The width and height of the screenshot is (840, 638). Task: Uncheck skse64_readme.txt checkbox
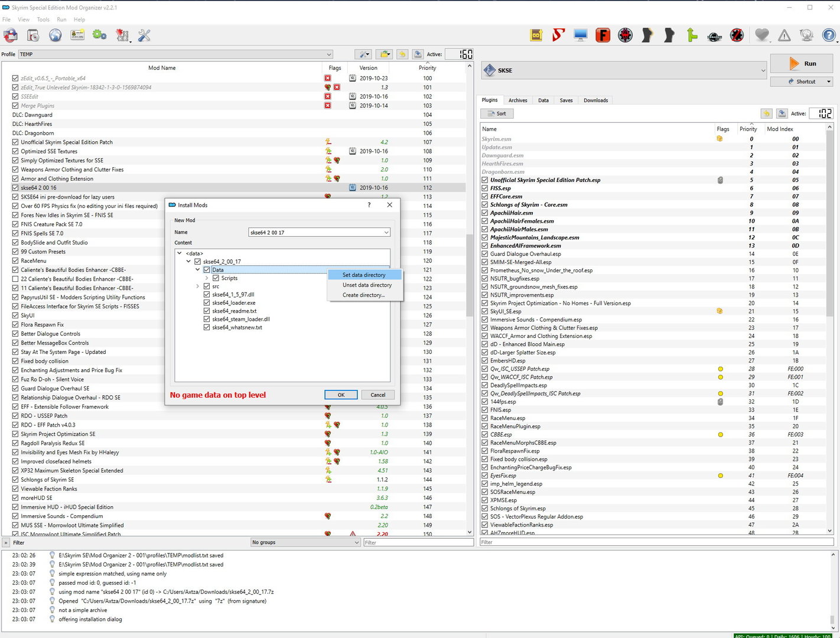click(x=207, y=311)
